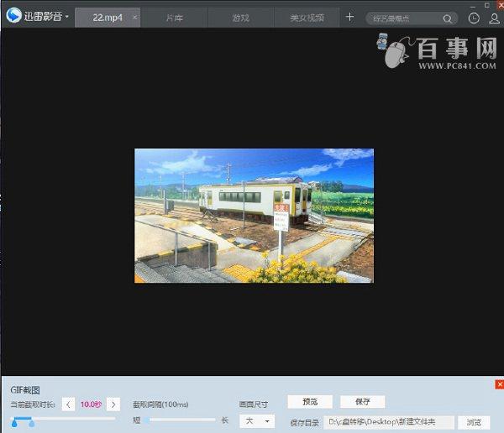Switch to the 22.mp4 tab
Screen dimensions: 504x433
[108, 18]
